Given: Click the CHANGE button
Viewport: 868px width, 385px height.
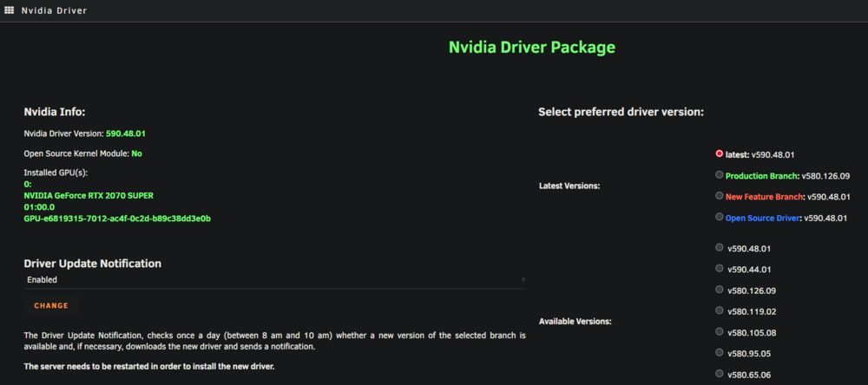Looking at the screenshot, I should pyautogui.click(x=51, y=305).
